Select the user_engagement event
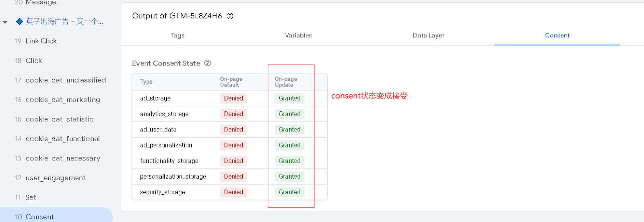Screen dimensions: 644x222 click(56, 178)
